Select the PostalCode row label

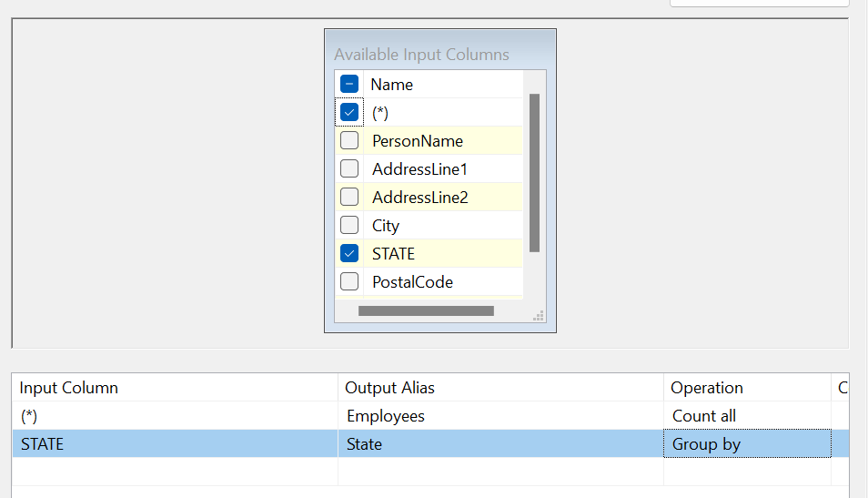(x=412, y=282)
